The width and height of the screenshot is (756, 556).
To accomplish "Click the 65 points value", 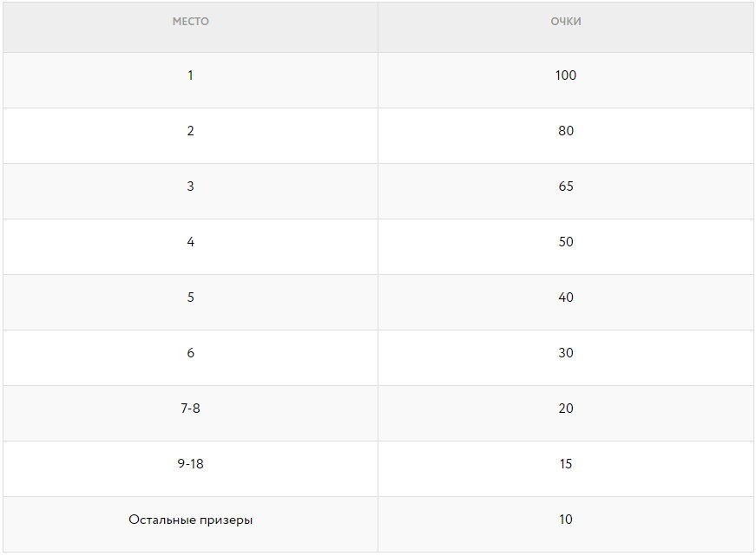I will tap(566, 186).
